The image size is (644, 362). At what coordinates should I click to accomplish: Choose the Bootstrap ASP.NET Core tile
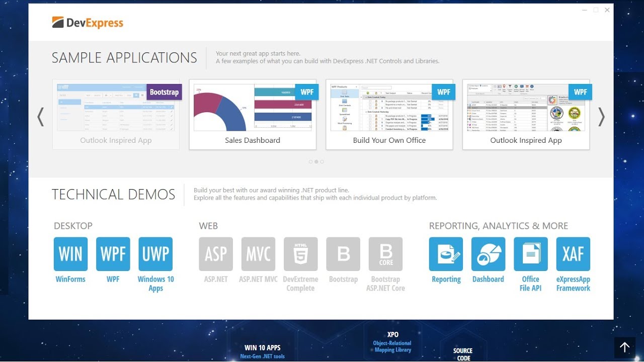click(x=385, y=254)
